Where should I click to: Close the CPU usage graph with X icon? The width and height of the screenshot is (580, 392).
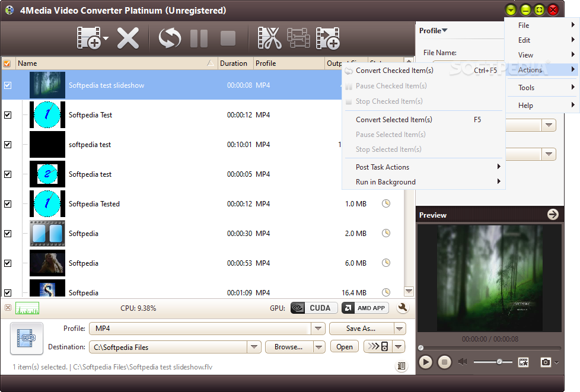point(8,307)
